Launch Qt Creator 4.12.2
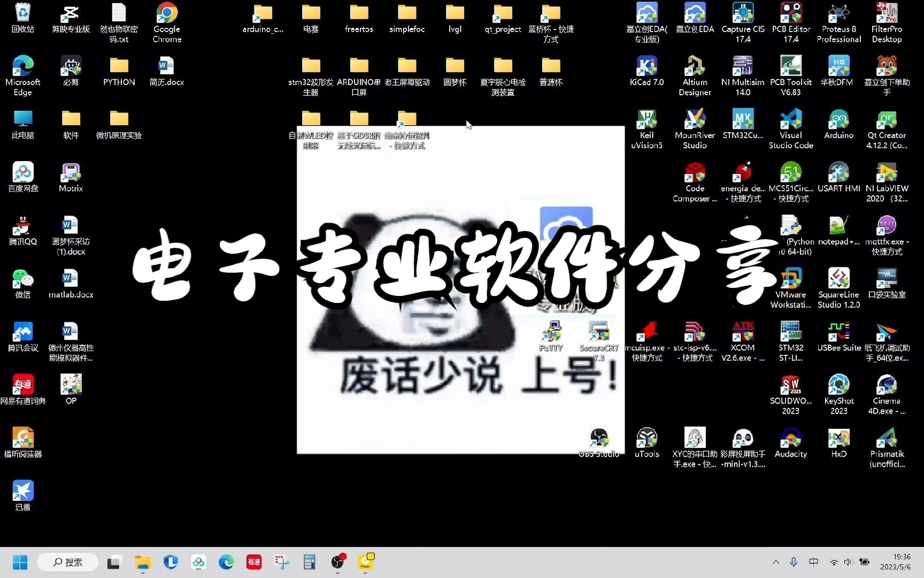Viewport: 924px width, 578px height. click(x=887, y=128)
